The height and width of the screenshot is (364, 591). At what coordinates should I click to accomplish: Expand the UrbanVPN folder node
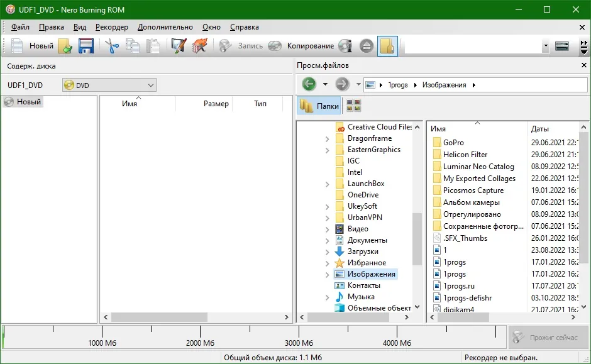(327, 218)
